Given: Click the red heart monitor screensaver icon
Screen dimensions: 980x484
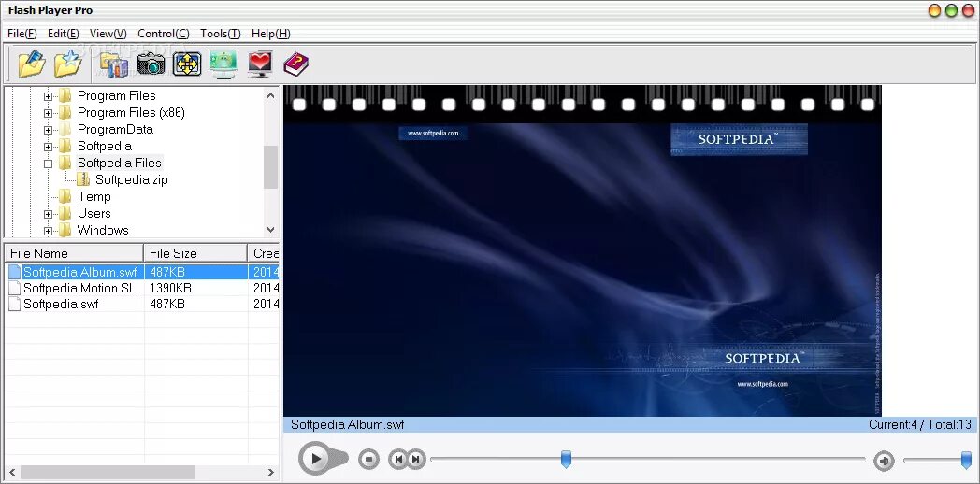Looking at the screenshot, I should pyautogui.click(x=260, y=64).
